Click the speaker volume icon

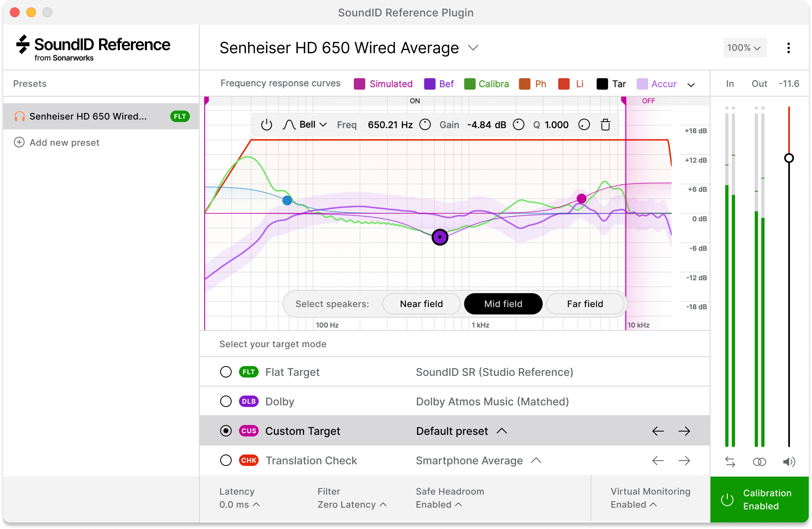point(789,462)
